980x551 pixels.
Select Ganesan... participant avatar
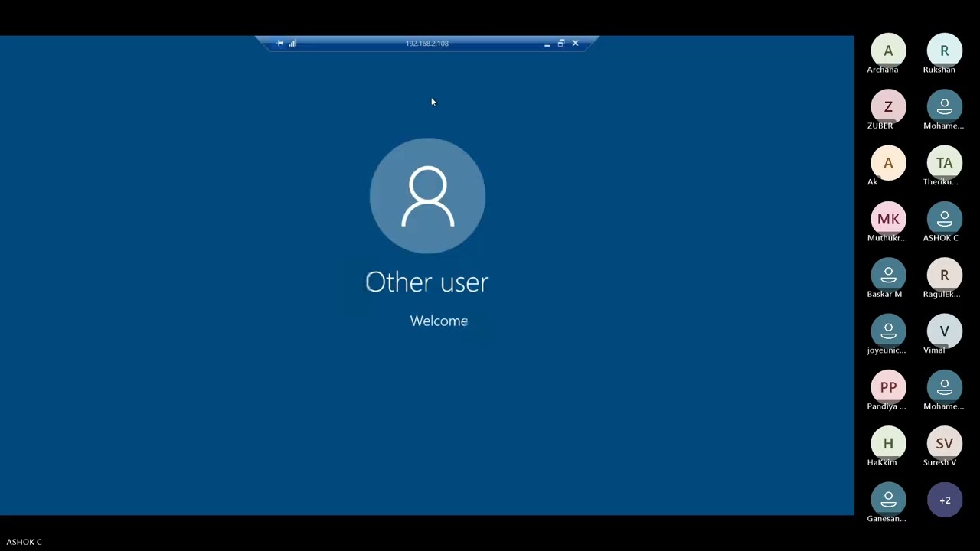point(888,500)
